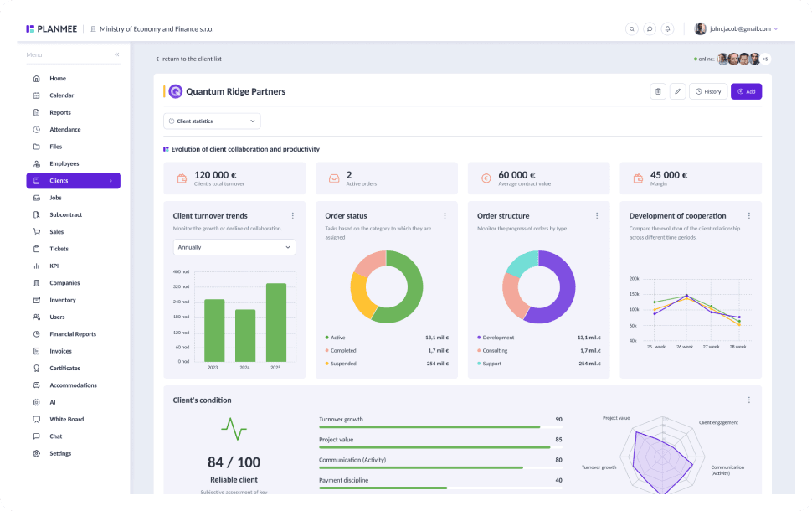The width and height of the screenshot is (812, 511).
Task: Click the purple Add button
Action: tap(746, 92)
